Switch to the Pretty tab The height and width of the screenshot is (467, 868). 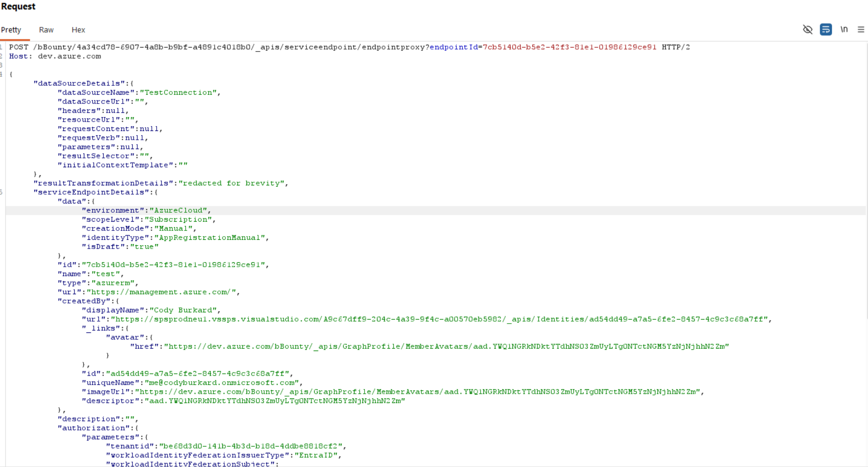11,30
